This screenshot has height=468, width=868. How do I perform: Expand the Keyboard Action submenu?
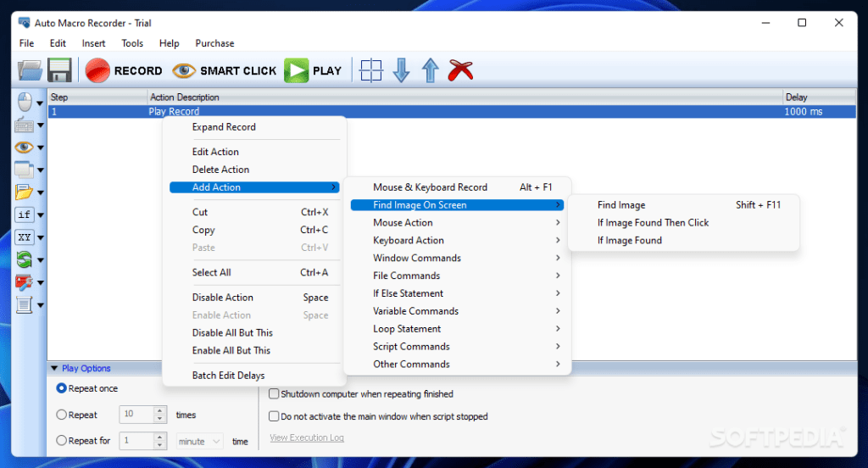pos(457,241)
